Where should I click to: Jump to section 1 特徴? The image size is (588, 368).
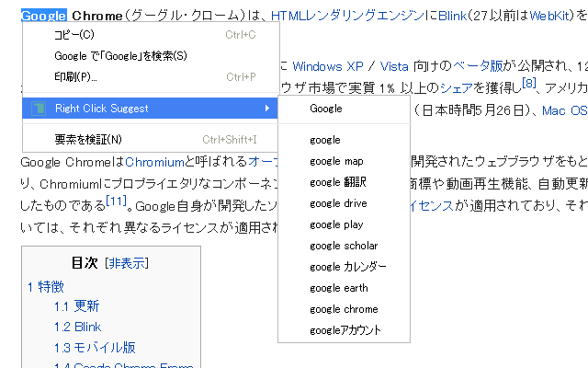46,287
